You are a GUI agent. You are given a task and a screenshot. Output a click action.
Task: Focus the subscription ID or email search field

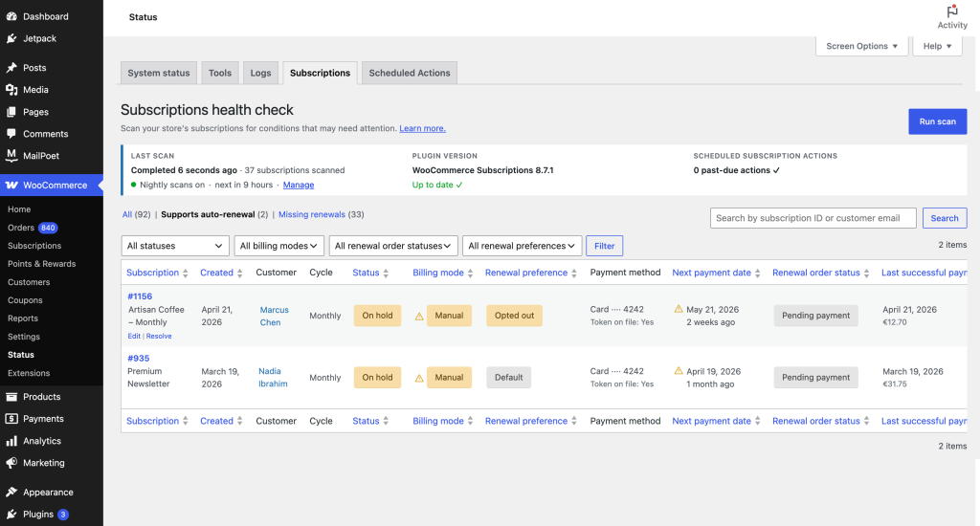[x=813, y=218]
